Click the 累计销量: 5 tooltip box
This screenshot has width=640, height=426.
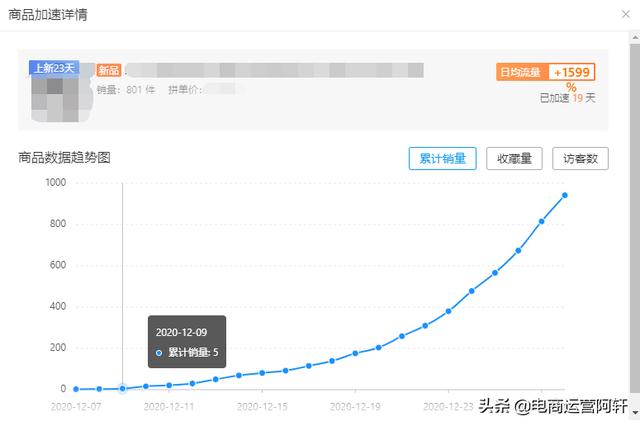pos(186,342)
